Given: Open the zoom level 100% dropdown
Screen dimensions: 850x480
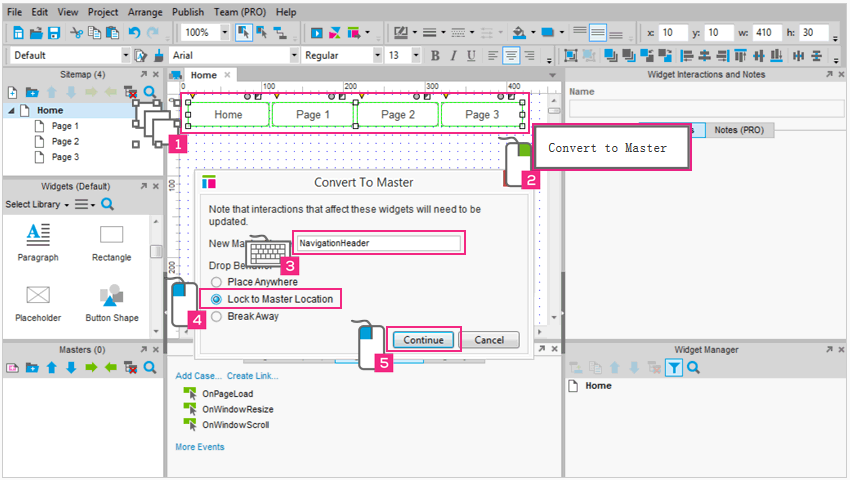Looking at the screenshot, I should (x=224, y=33).
